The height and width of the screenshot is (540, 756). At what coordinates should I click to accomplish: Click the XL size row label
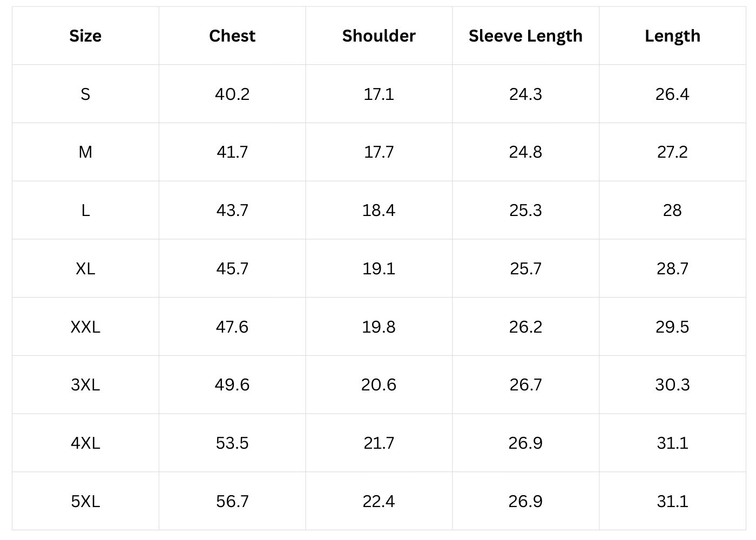point(85,268)
